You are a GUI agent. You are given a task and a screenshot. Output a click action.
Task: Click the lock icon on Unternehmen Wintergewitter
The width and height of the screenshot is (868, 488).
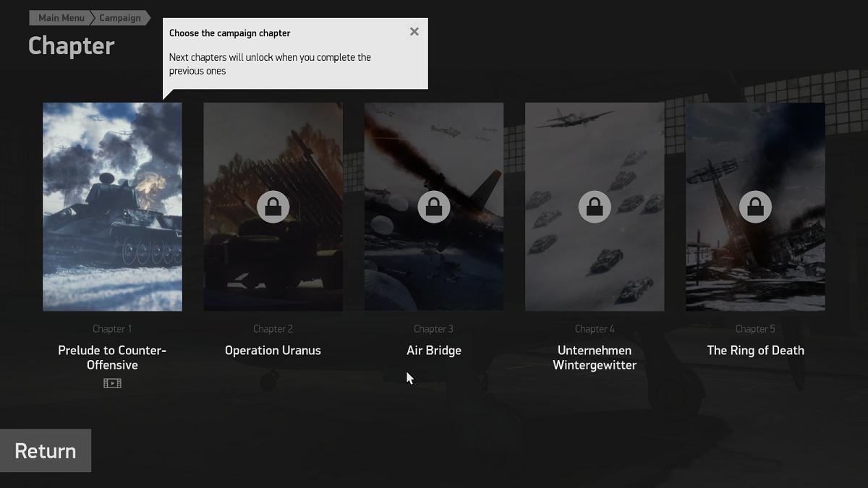coord(595,207)
